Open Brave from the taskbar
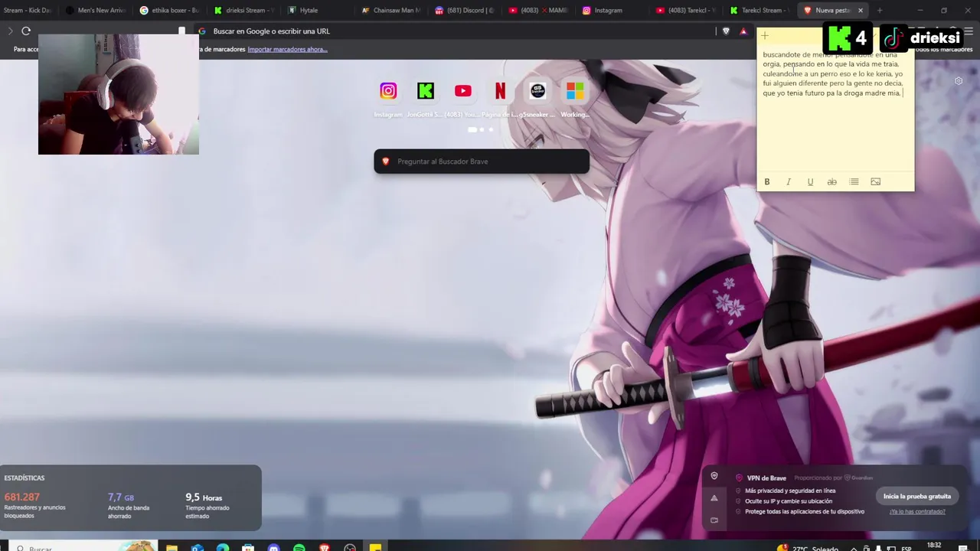Viewport: 980px width, 551px height. [325, 548]
